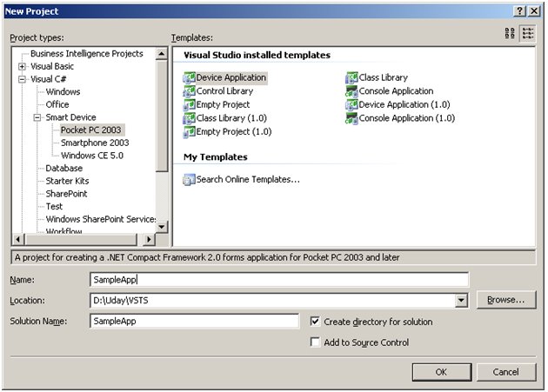This screenshot has width=548, height=392.
Task: Select the Test project type
Action: point(54,207)
